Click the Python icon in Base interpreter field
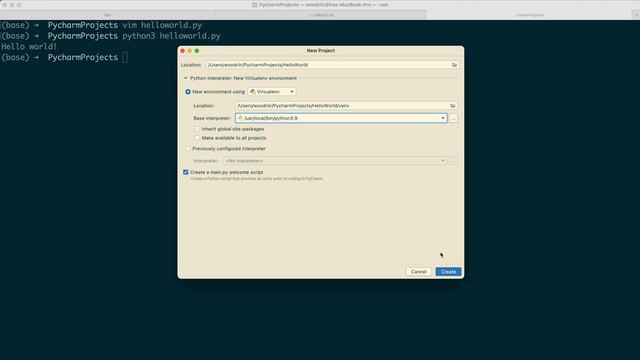The height and width of the screenshot is (360, 640). pyautogui.click(x=240, y=118)
